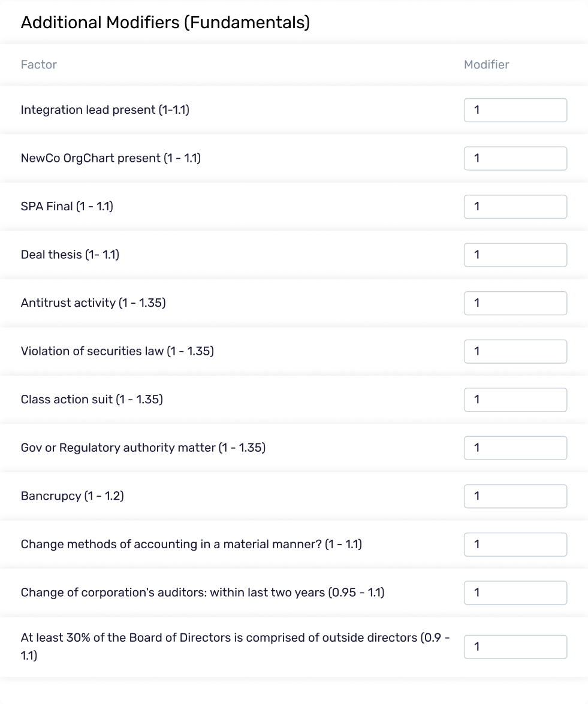Click the Class action suit factor label
588x704 pixels.
[92, 400]
